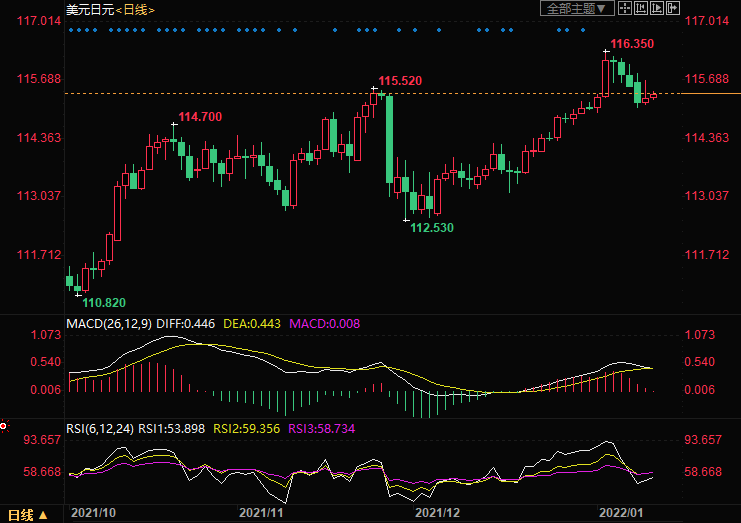741x523 pixels.
Task: Open the 全部主题 dropdown
Action: 575,8
